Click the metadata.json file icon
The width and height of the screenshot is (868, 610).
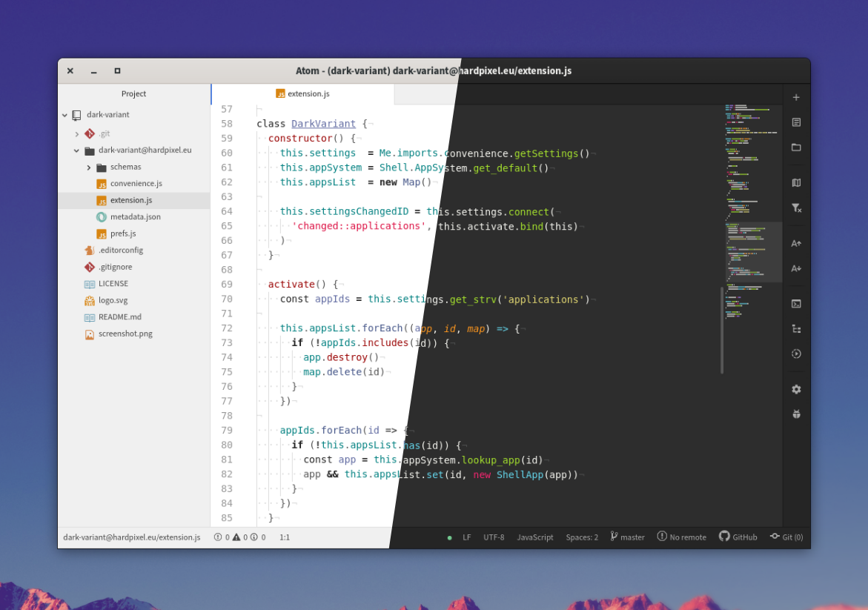click(102, 217)
